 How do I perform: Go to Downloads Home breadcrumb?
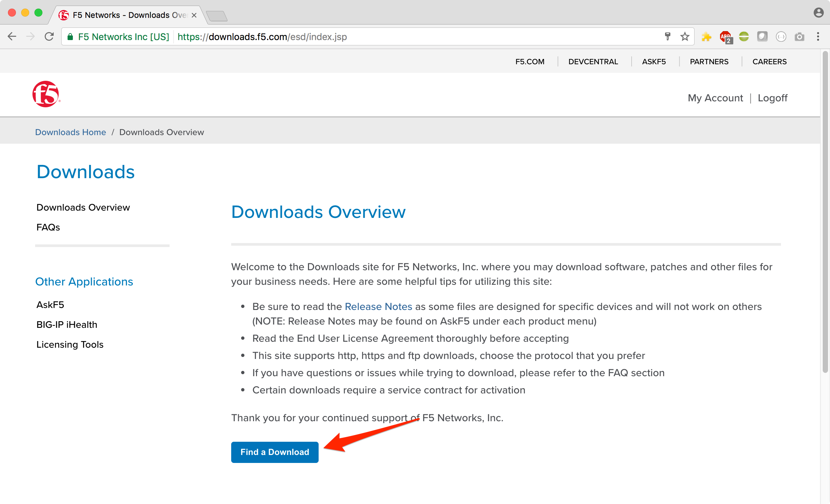71,132
